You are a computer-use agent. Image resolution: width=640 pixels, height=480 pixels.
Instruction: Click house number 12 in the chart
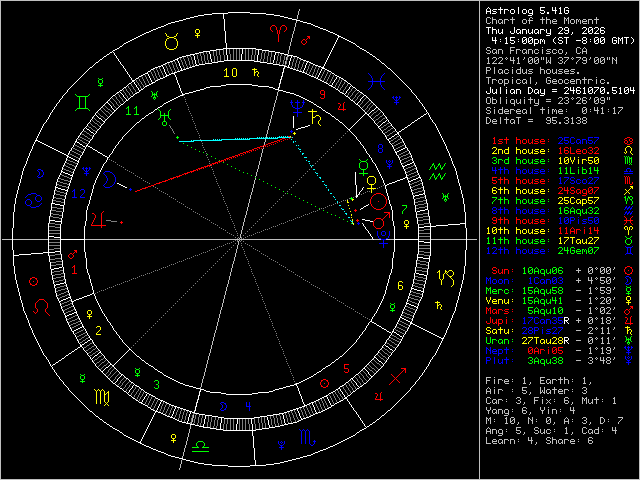79,194
